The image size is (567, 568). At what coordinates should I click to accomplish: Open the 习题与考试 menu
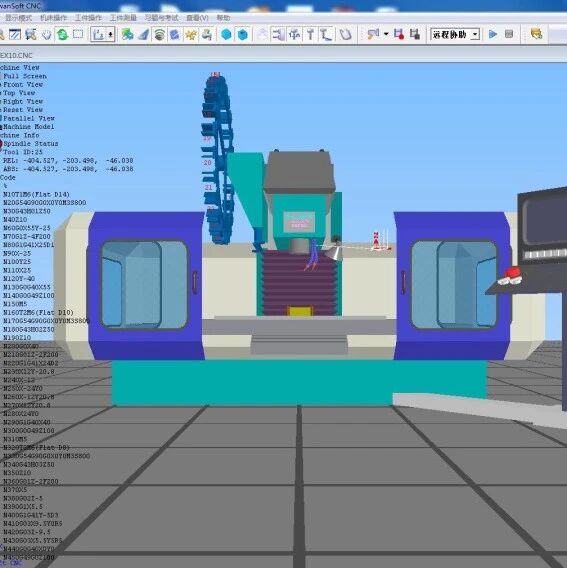pos(162,18)
